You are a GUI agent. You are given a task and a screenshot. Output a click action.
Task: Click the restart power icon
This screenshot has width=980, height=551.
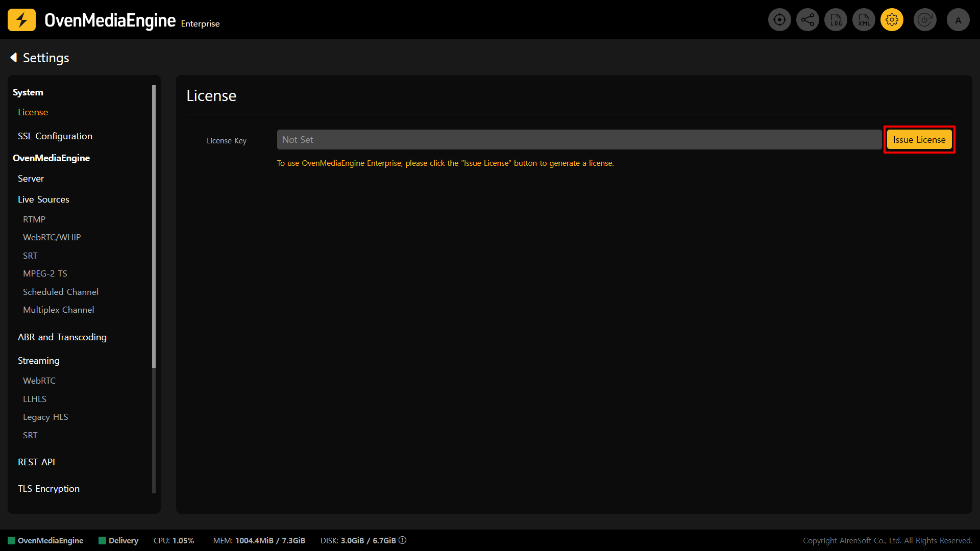[925, 20]
